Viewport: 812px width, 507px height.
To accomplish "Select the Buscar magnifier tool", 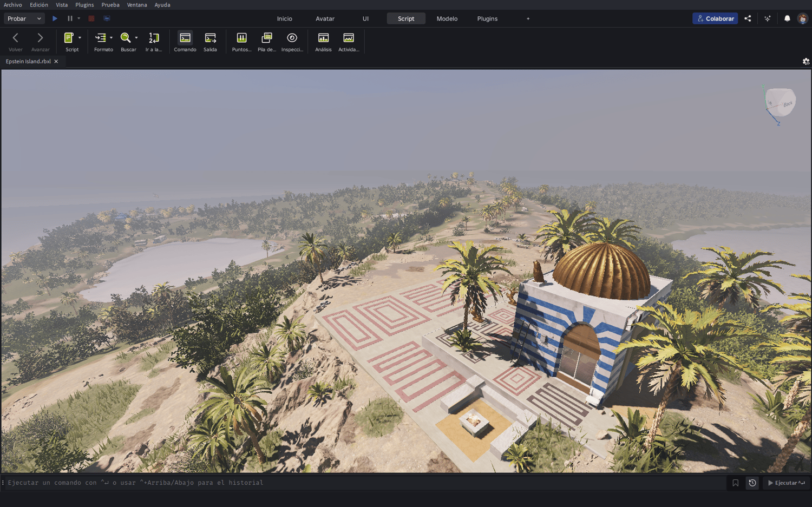I will click(x=126, y=38).
